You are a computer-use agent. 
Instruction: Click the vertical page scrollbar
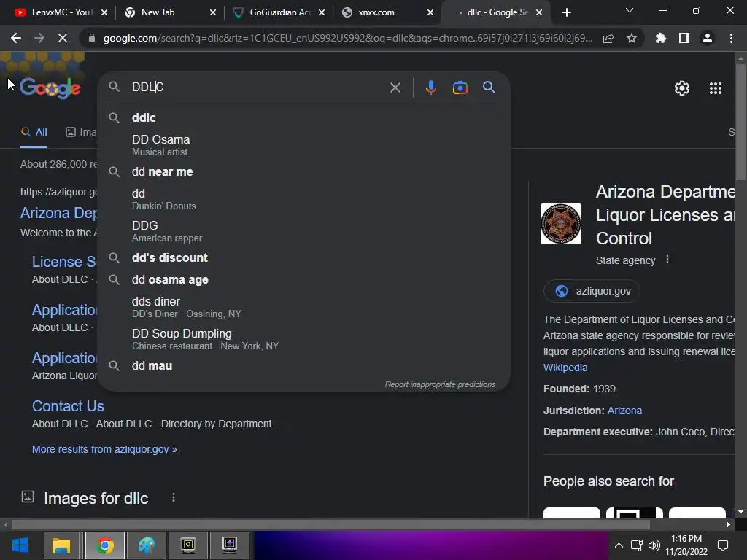[x=740, y=121]
